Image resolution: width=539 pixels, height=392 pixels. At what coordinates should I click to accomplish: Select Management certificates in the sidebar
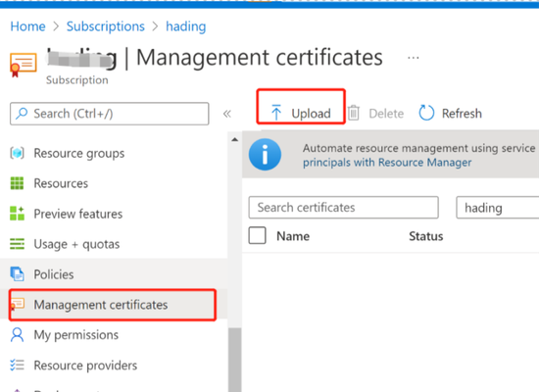113,305
